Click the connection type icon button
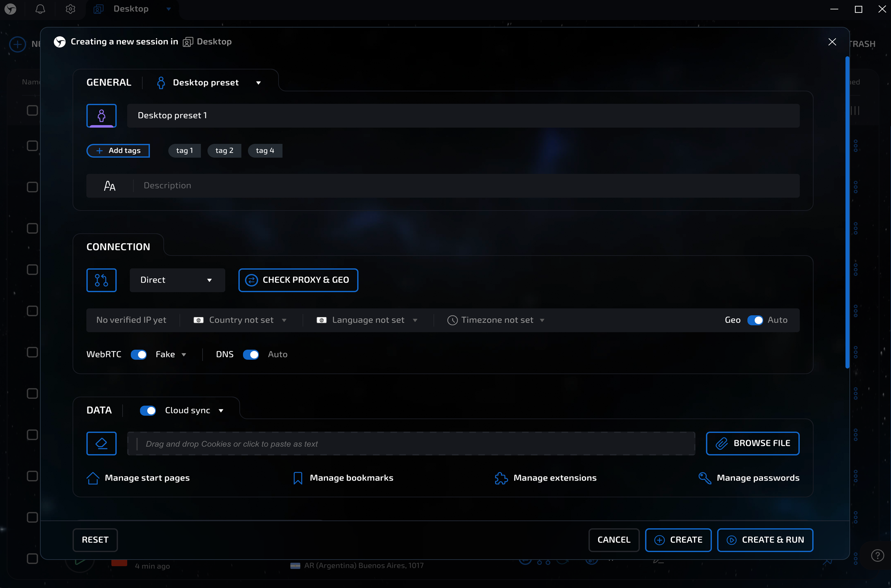The image size is (891, 588). click(x=101, y=280)
